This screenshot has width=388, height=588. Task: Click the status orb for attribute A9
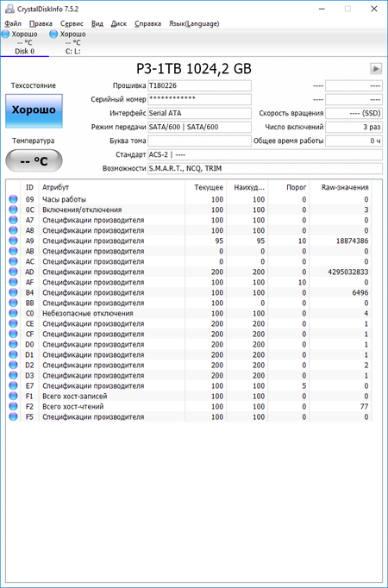point(13,241)
